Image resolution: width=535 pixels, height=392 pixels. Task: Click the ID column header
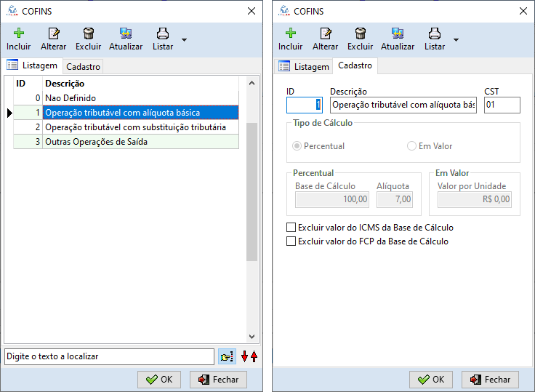click(x=28, y=84)
